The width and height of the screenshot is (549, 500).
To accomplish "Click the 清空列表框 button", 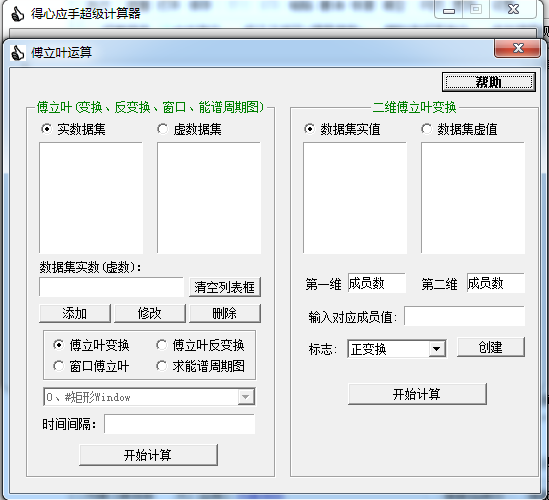I will (225, 287).
